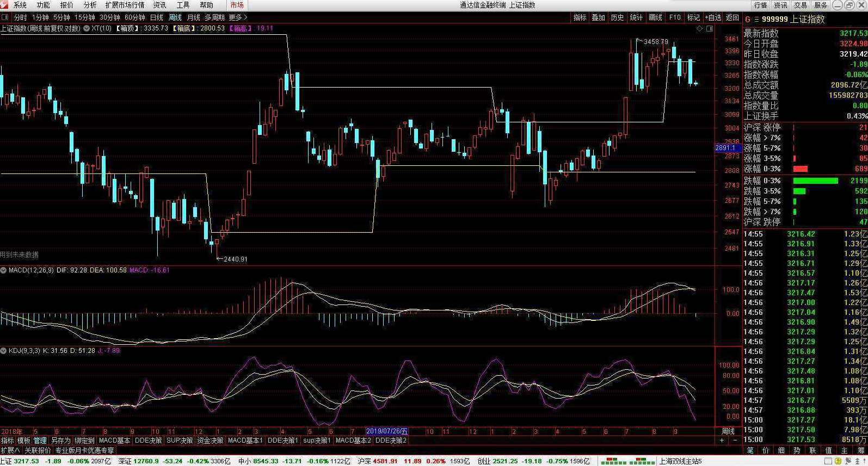Toggle 画线 drawing mode
The height and width of the screenshot is (466, 868).
click(655, 17)
